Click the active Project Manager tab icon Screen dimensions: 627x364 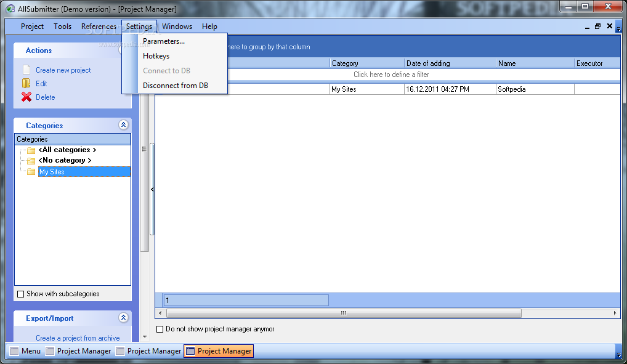(x=190, y=351)
